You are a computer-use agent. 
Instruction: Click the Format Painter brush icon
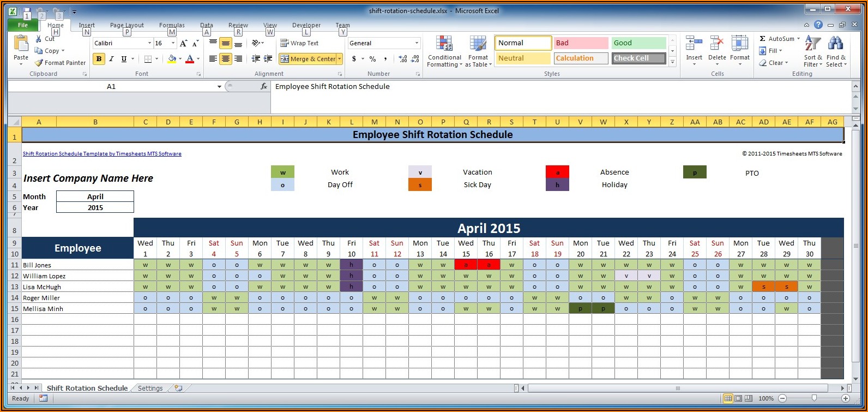point(39,63)
